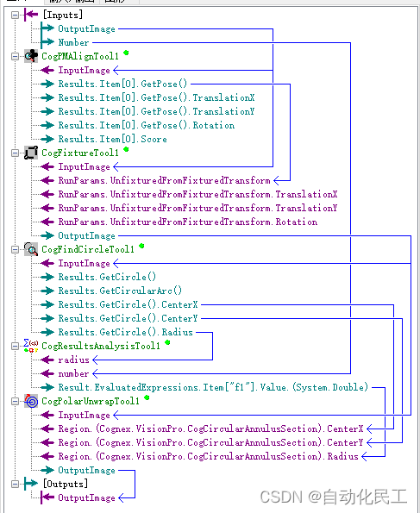Collapse the CogFixtureTool1 node

point(15,153)
